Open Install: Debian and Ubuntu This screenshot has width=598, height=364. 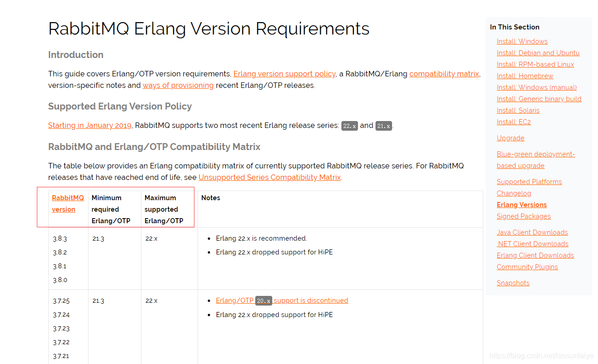pyautogui.click(x=538, y=53)
